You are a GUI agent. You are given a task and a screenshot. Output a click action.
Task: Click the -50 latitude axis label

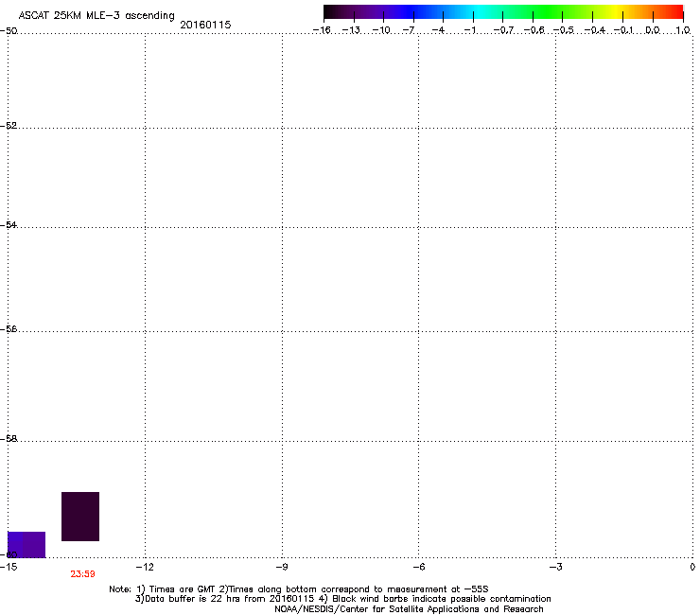(x=9, y=31)
